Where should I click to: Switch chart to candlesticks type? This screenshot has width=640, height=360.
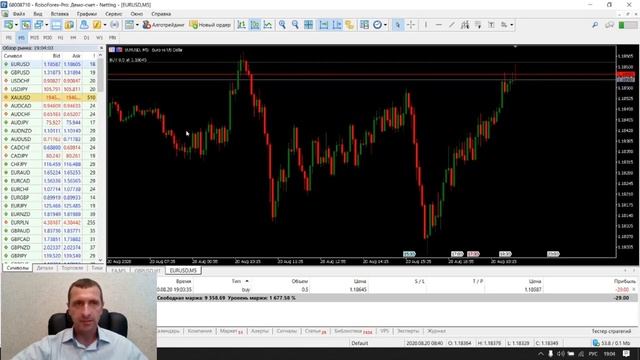[255, 25]
